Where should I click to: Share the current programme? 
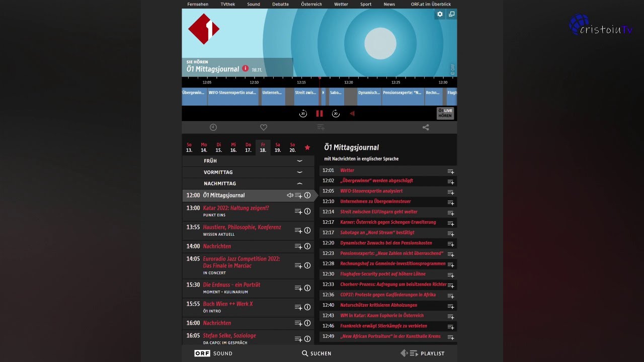pyautogui.click(x=426, y=128)
